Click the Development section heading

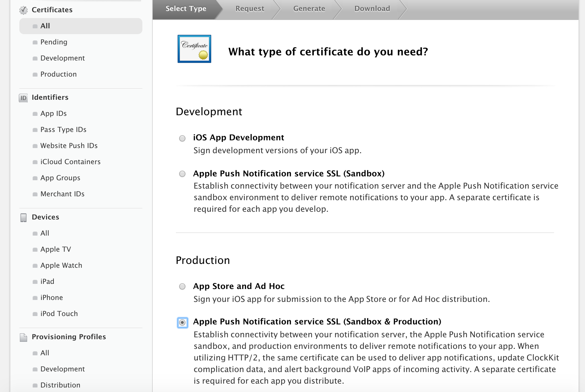[x=209, y=112]
